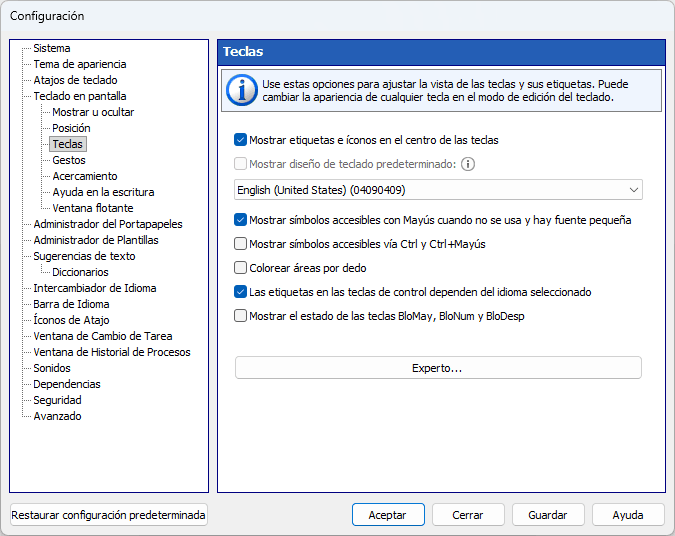This screenshot has height=536, width=675.
Task: Select Barra de Idioma
Action: click(x=71, y=304)
